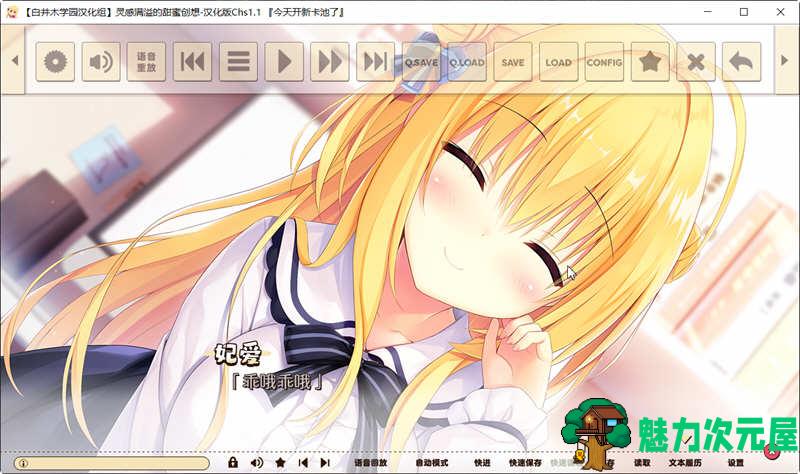
Task: Minimize the game window
Action: click(x=708, y=12)
